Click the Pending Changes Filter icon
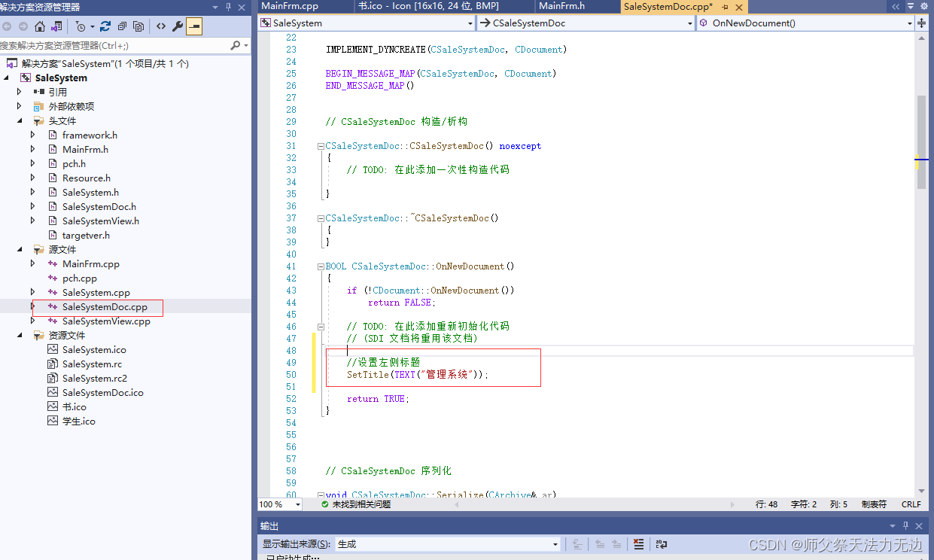The width and height of the screenshot is (934, 560). pyautogui.click(x=81, y=26)
